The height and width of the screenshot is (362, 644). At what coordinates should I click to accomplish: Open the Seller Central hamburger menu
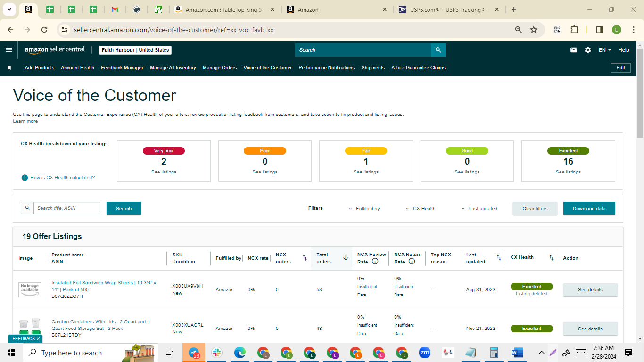pos(9,50)
